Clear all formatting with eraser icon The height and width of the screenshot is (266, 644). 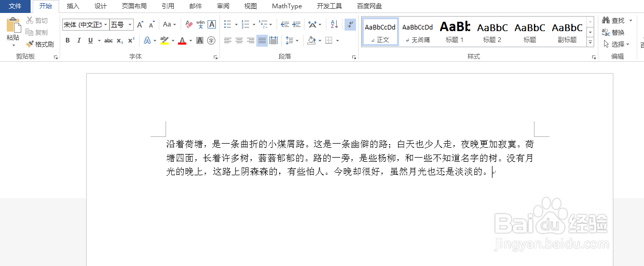coord(189,24)
